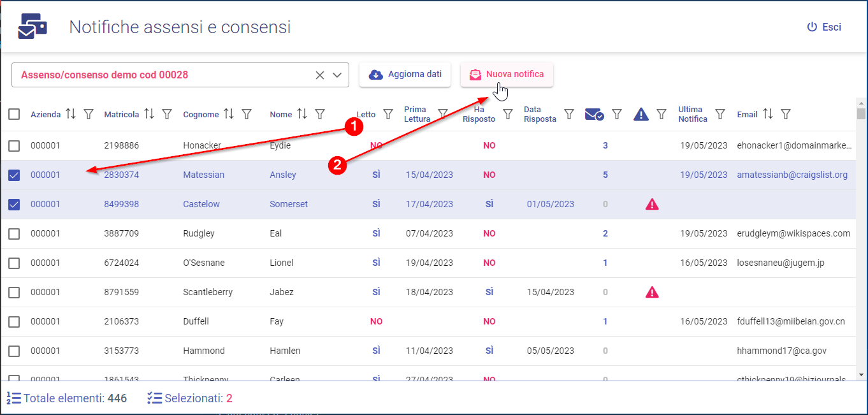This screenshot has width=868, height=415.
Task: Open the Cognome column filter funnel
Action: click(x=247, y=114)
